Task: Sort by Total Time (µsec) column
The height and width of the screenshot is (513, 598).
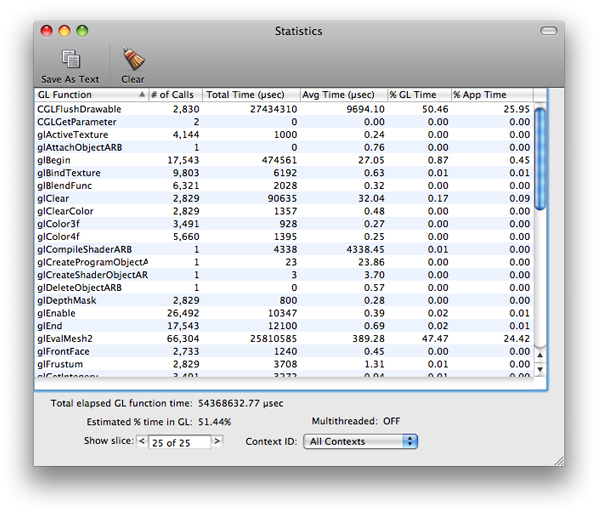Action: click(251, 95)
